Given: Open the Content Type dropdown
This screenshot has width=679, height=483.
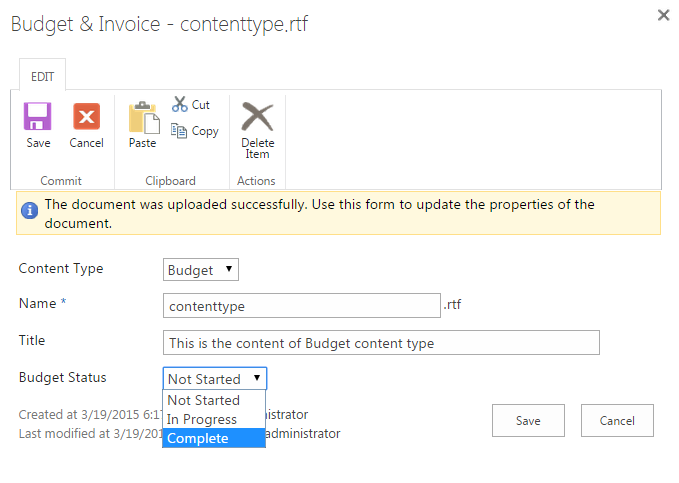Looking at the screenshot, I should [x=201, y=270].
